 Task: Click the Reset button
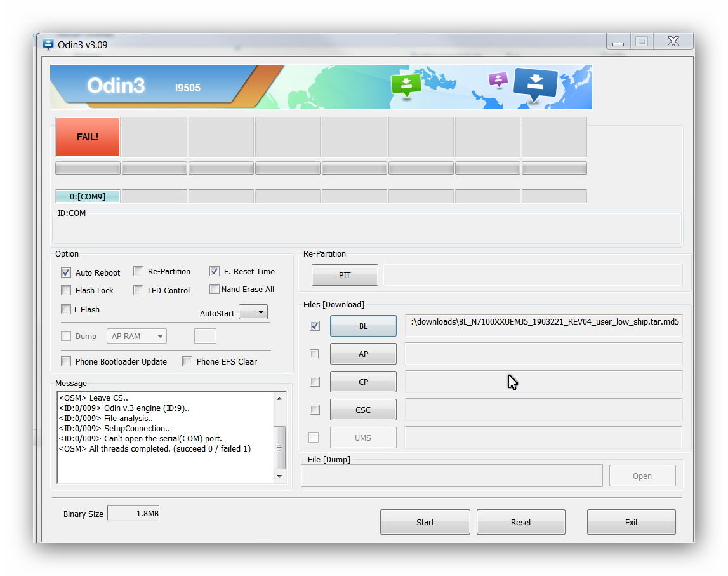(x=521, y=522)
